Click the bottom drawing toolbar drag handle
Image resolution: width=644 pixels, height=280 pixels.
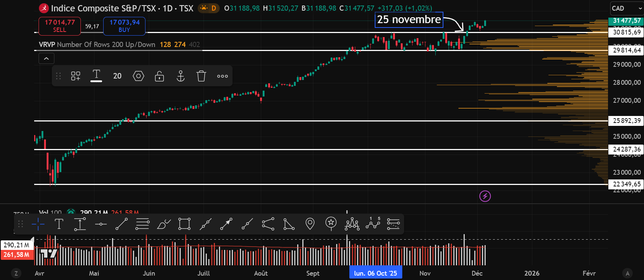click(x=21, y=224)
